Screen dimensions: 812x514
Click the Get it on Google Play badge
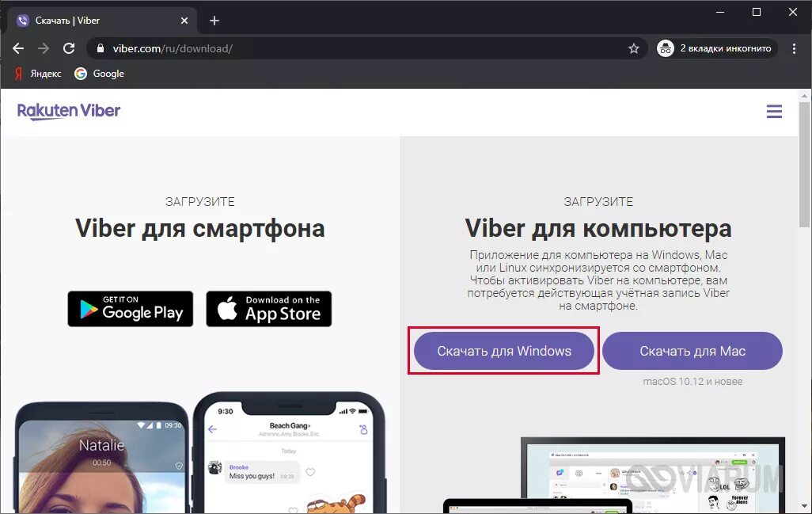131,309
